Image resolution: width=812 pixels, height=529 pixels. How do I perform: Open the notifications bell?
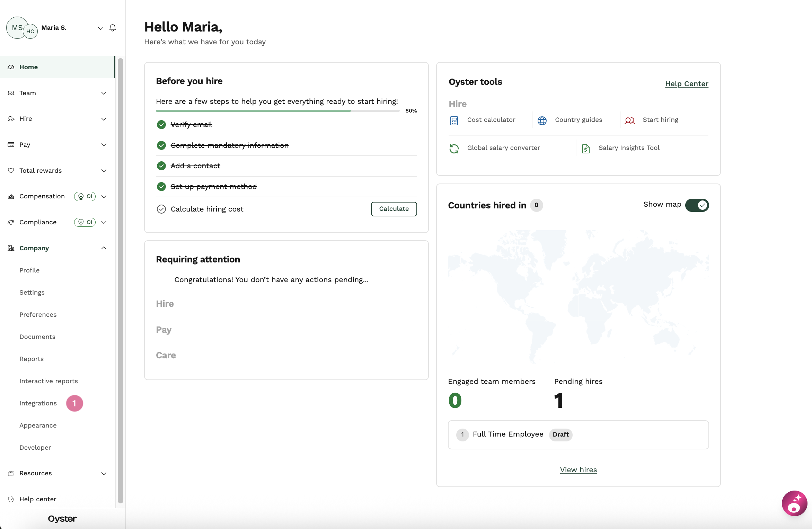[x=113, y=28]
